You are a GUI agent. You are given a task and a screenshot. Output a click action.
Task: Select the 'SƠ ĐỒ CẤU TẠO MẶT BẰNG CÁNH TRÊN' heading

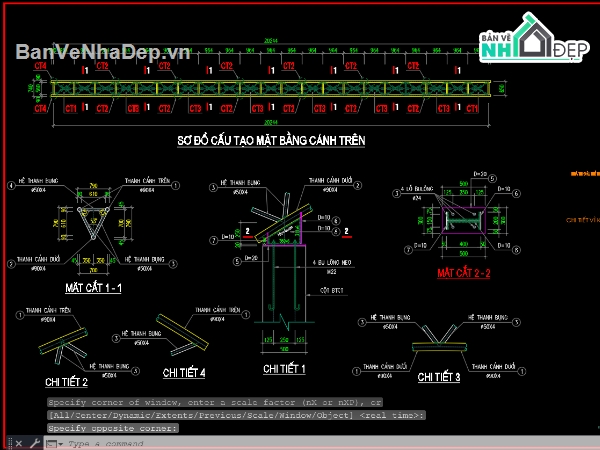point(271,140)
